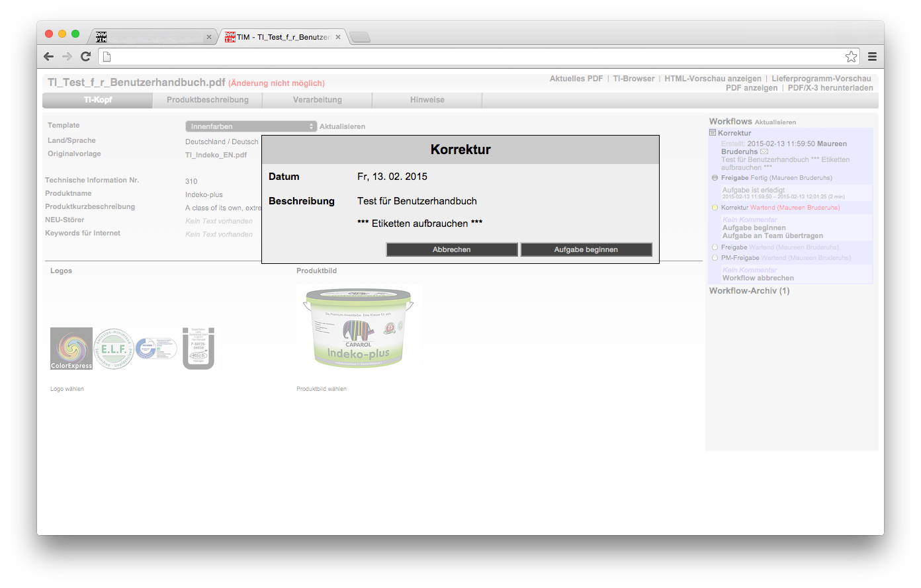The image size is (921, 588).
Task: Reload the page with the refresh icon
Action: pos(85,57)
